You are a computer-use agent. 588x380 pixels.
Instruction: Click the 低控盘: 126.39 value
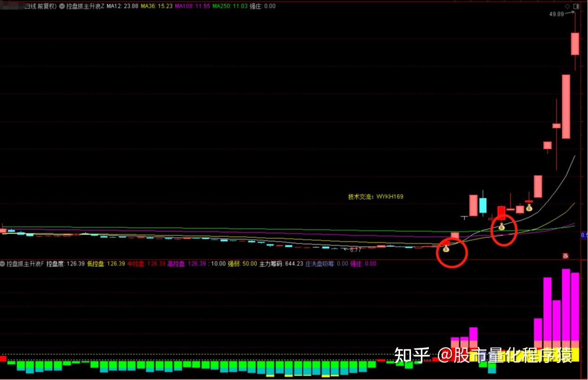click(x=107, y=263)
